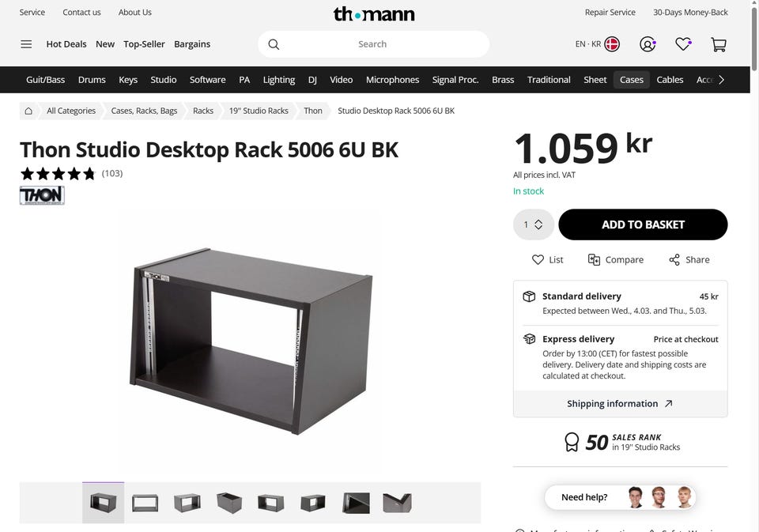Click the home icon in breadcrumbs
Screen dimensions: 759x532
click(28, 111)
